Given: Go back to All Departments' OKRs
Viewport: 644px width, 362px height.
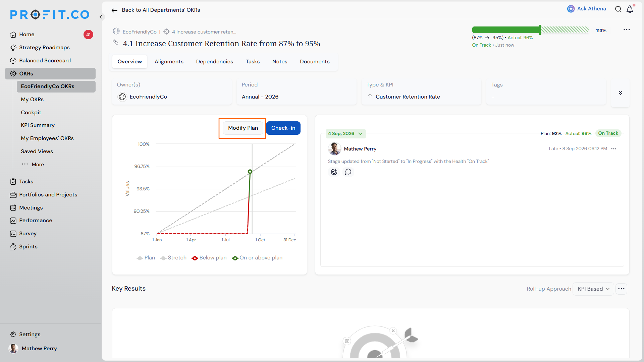Looking at the screenshot, I should pyautogui.click(x=161, y=10).
